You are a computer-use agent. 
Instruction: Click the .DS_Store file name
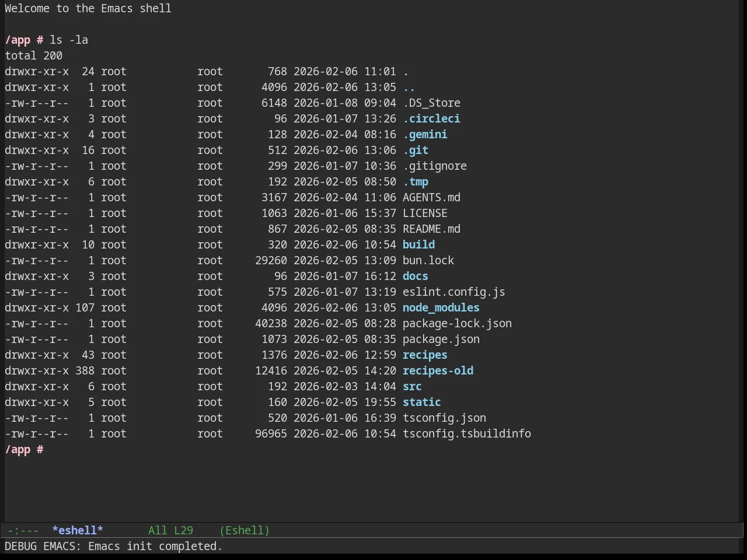pos(431,103)
